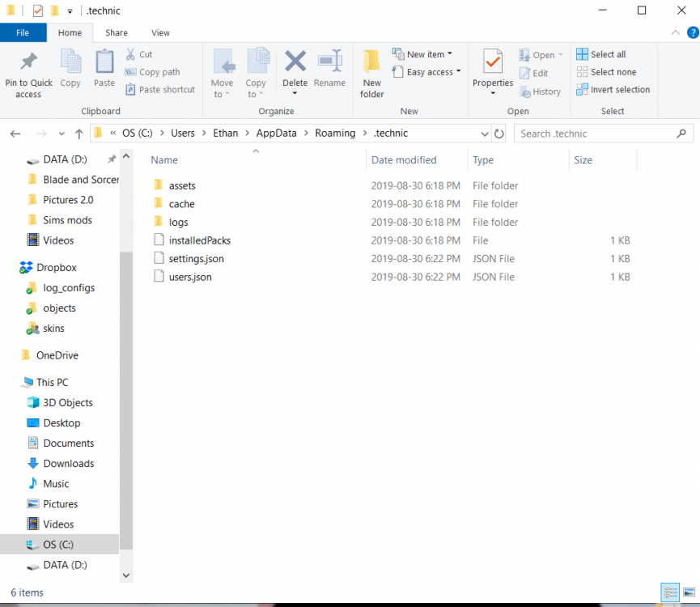Click the red X Delete icon
700x607 pixels.
pos(295,62)
